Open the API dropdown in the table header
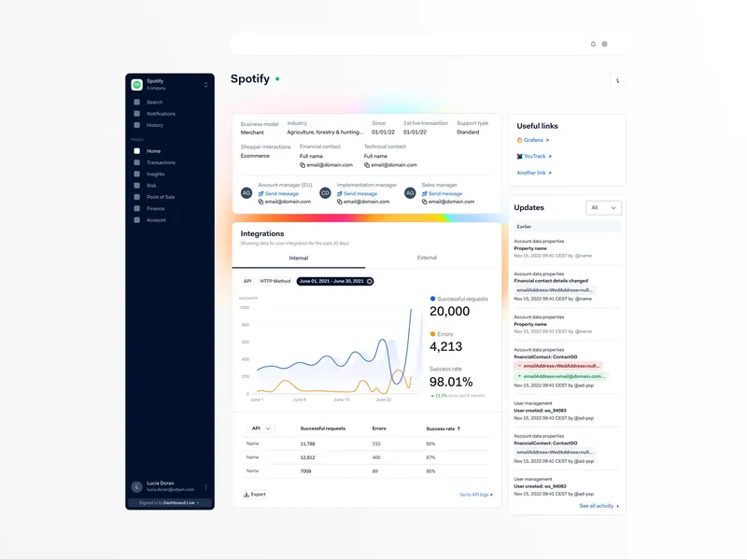This screenshot has height=560, width=747. point(261,428)
